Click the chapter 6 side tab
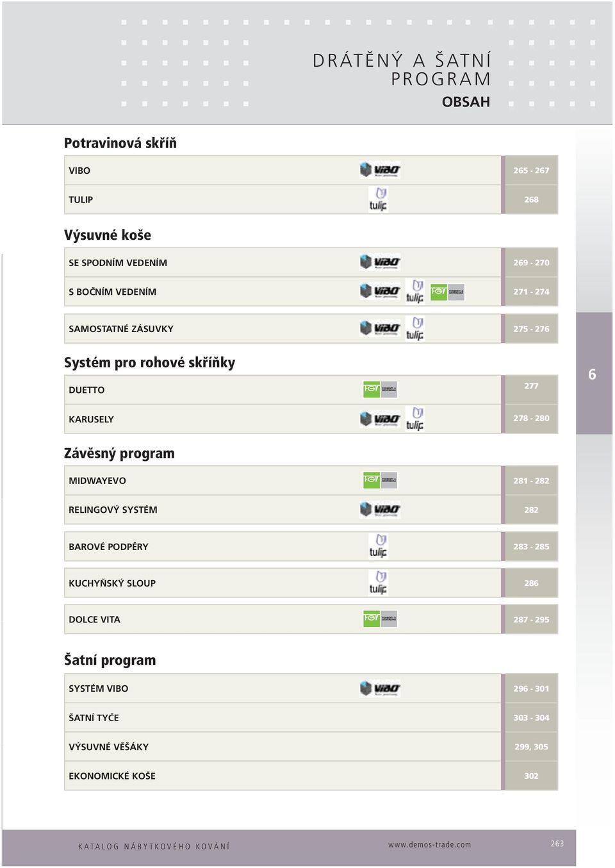This screenshot has width=615, height=868. (x=593, y=374)
